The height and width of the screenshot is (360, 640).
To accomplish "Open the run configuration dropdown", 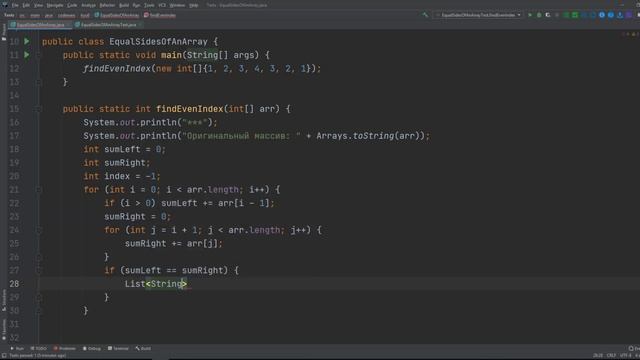I will 478,15.
